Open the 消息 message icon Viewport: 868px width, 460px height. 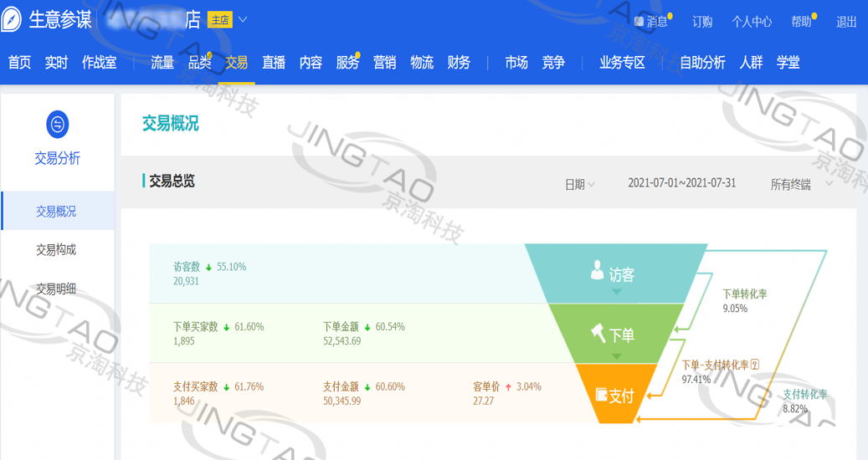639,22
